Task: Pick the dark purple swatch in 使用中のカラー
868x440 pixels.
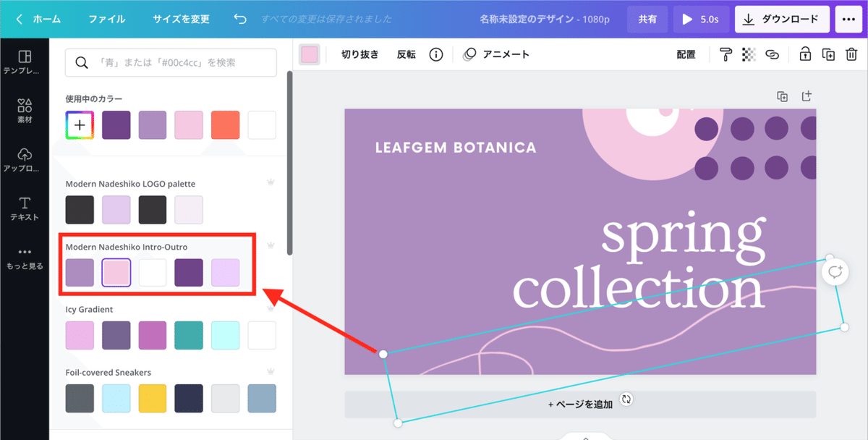Action: pos(116,125)
